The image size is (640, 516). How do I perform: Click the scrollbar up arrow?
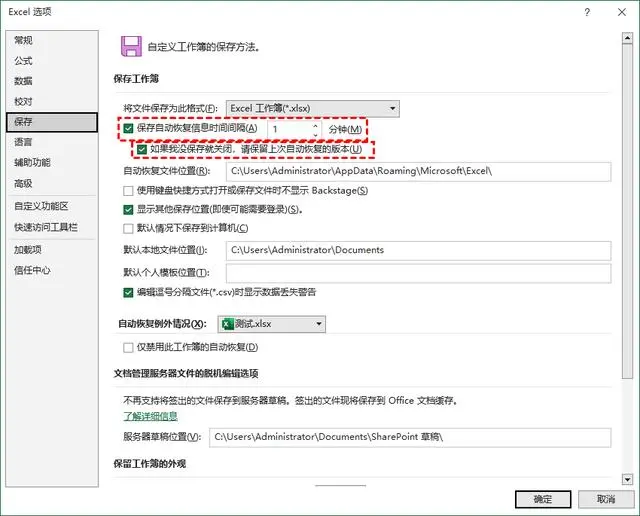(x=627, y=38)
